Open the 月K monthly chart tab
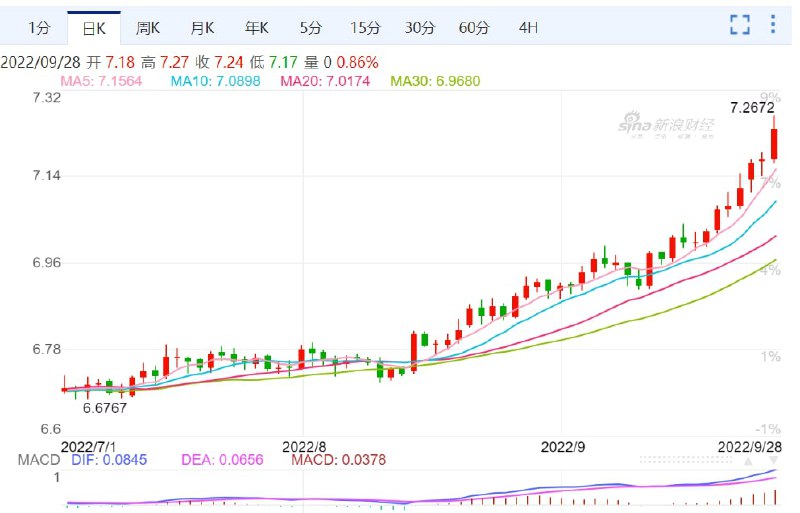 pos(202,27)
